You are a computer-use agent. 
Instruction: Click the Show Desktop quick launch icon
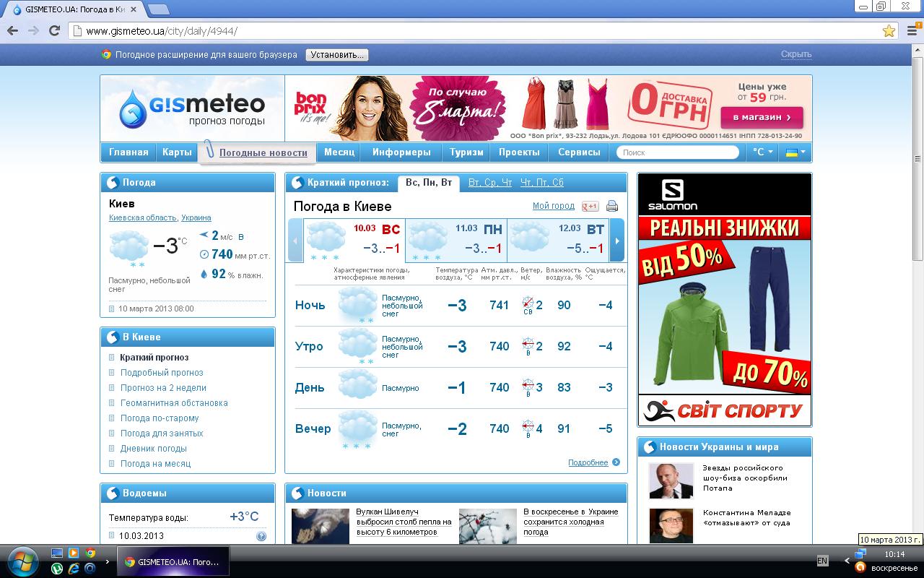pyautogui.click(x=56, y=553)
